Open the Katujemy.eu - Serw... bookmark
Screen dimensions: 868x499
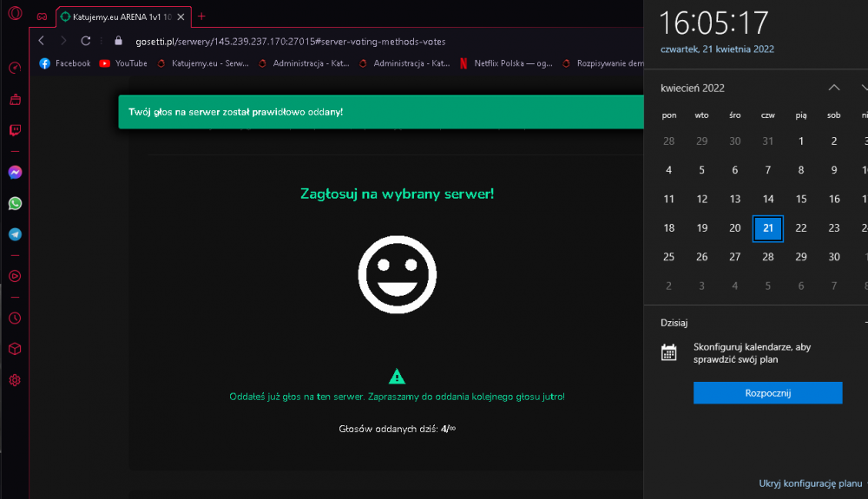[x=202, y=63]
